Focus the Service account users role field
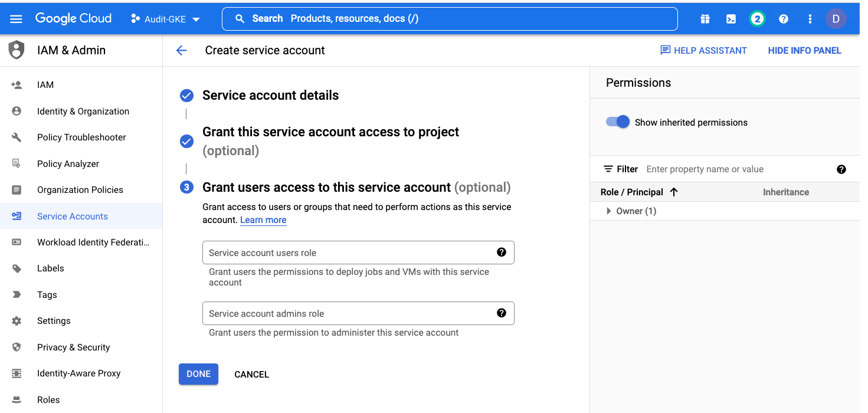The width and height of the screenshot is (868, 413). click(x=348, y=253)
